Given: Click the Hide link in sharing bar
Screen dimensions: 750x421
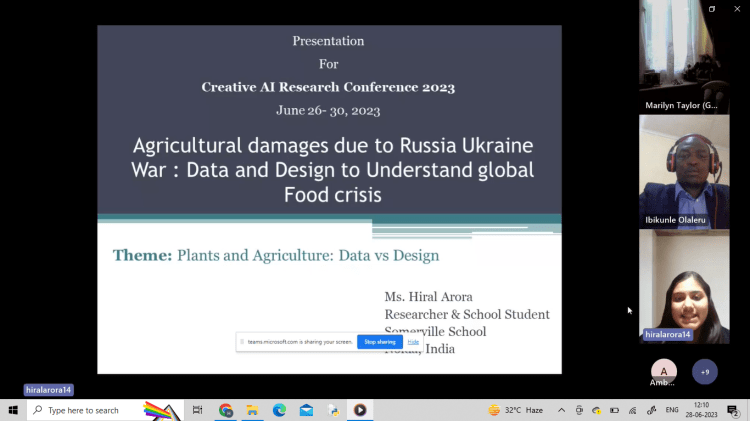Looking at the screenshot, I should 413,342.
